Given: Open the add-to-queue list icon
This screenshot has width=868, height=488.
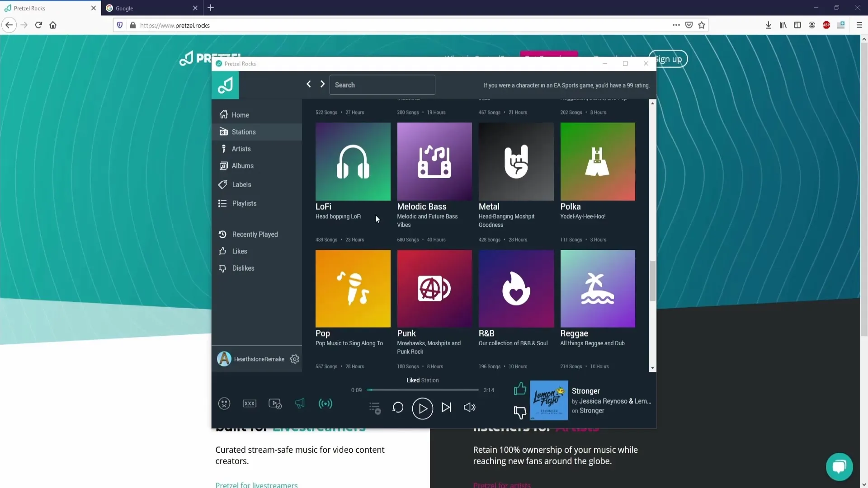Looking at the screenshot, I should click(x=375, y=408).
